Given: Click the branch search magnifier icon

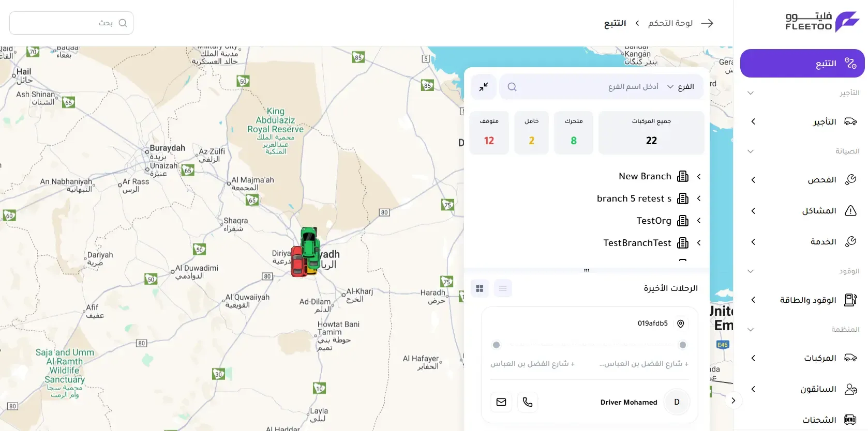Looking at the screenshot, I should [512, 87].
